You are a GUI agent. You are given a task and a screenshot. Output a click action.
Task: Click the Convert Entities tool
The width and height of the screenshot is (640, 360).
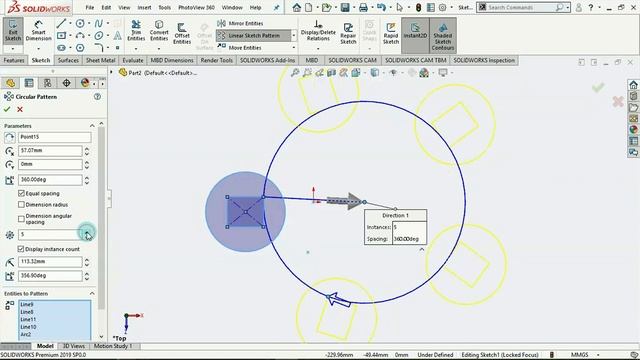pyautogui.click(x=159, y=31)
